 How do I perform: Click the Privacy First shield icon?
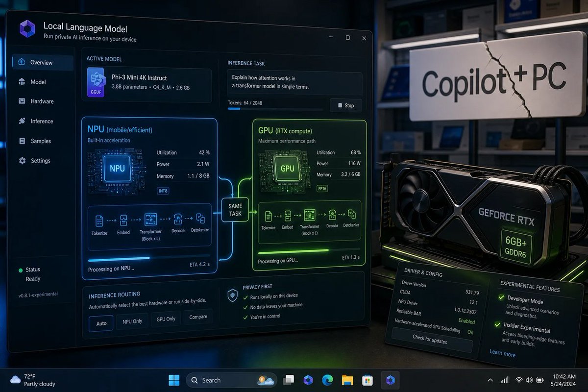coord(233,295)
